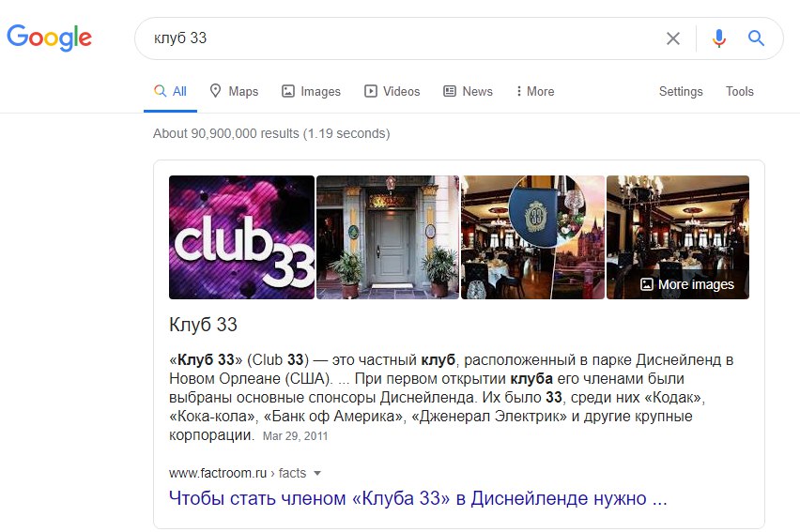The height and width of the screenshot is (532, 800).
Task: Click the News tab newspaper icon
Action: 450,91
